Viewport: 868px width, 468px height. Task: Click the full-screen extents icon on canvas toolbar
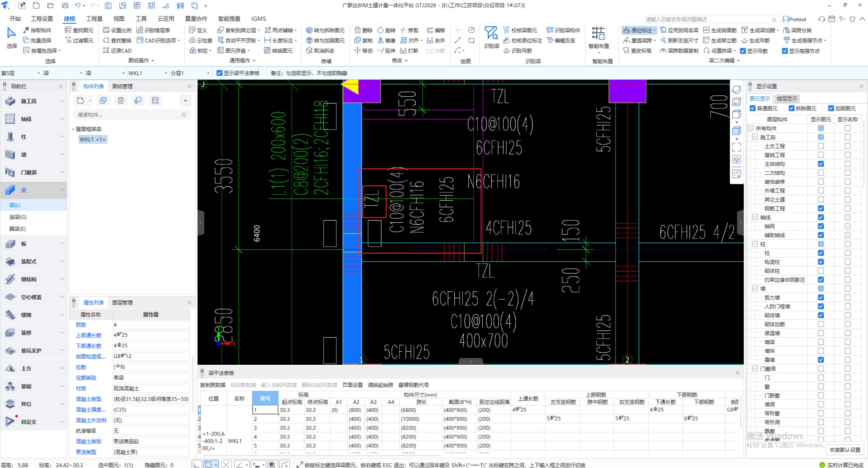click(736, 147)
